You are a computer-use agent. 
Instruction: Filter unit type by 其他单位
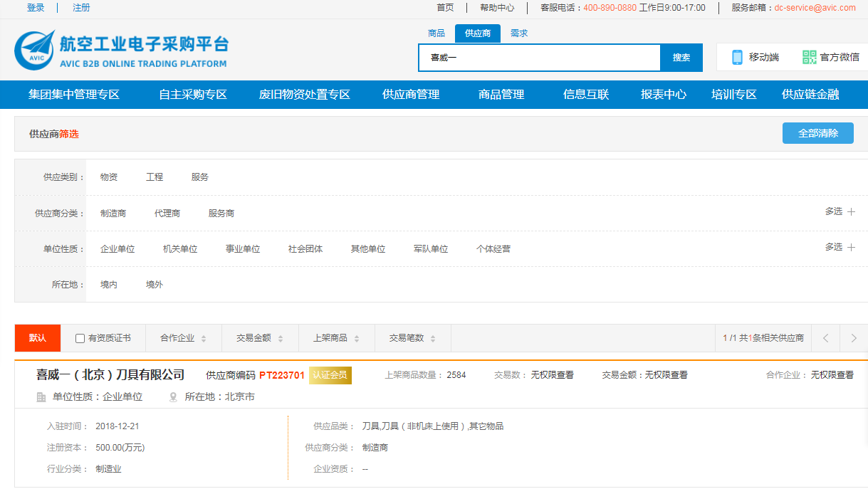pos(368,249)
